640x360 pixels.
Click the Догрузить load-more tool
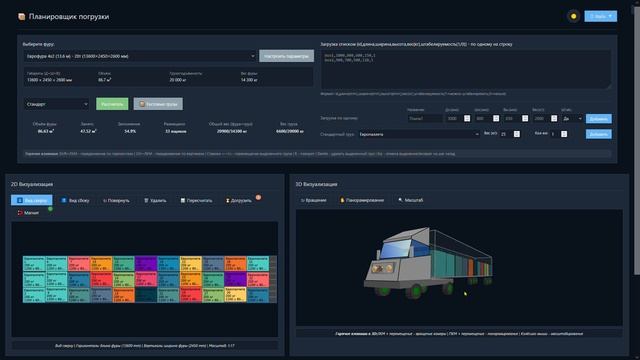click(239, 200)
